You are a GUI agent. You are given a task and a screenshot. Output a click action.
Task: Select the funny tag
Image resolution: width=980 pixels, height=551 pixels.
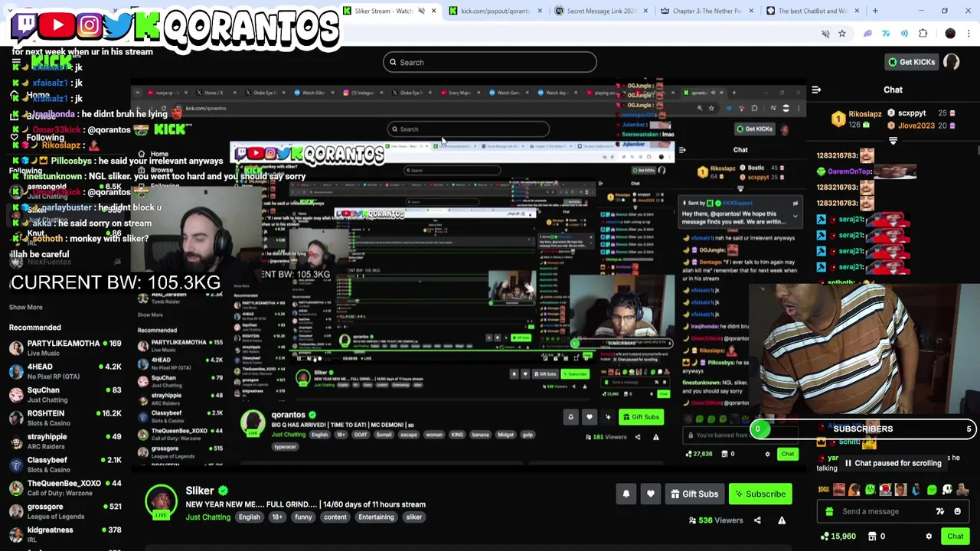pos(303,517)
